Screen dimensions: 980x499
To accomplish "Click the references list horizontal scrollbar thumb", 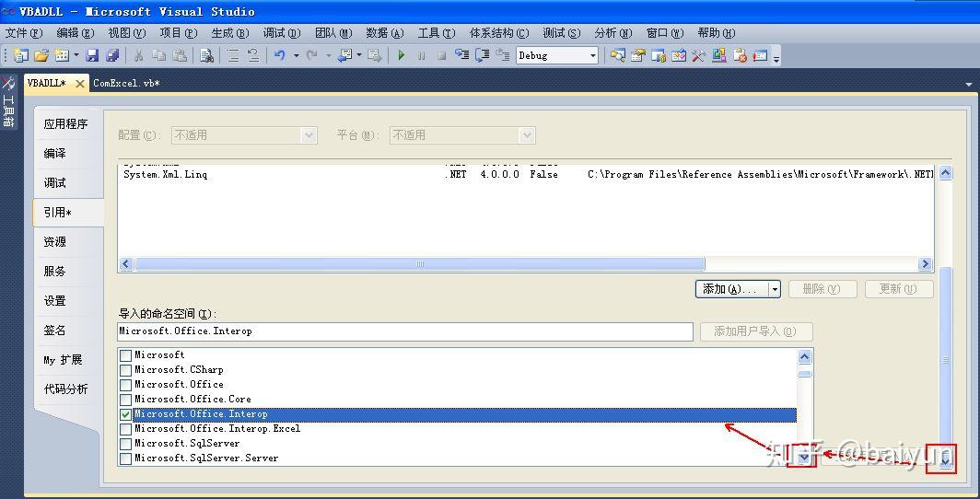I will [x=419, y=264].
